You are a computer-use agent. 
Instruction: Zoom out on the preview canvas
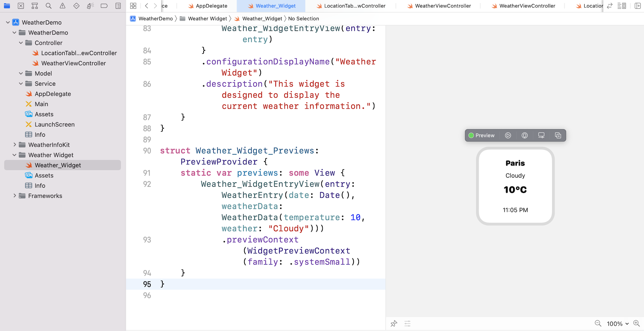[598, 323]
